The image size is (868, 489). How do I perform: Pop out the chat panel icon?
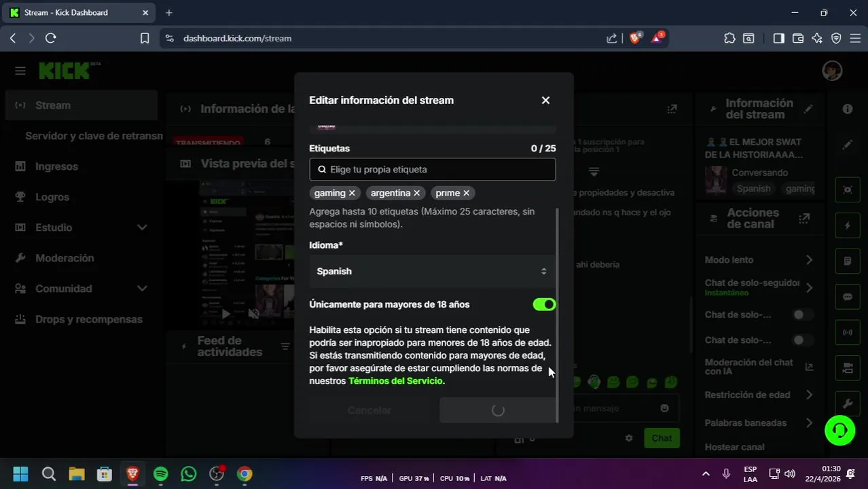(x=672, y=109)
